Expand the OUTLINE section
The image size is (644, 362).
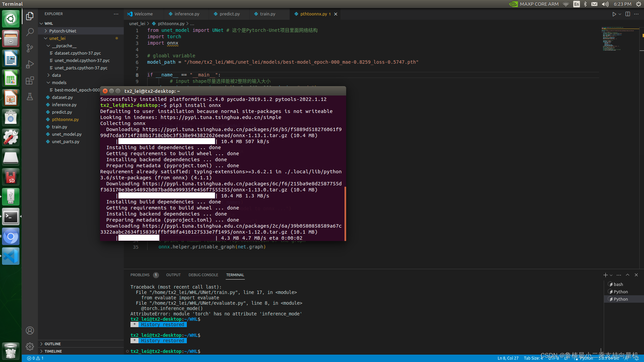coord(53,344)
